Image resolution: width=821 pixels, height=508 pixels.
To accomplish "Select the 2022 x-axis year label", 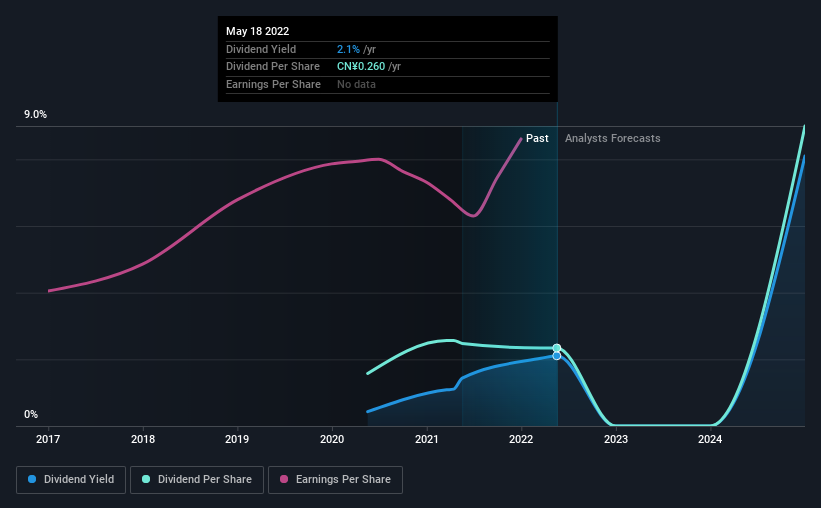I will click(x=521, y=439).
